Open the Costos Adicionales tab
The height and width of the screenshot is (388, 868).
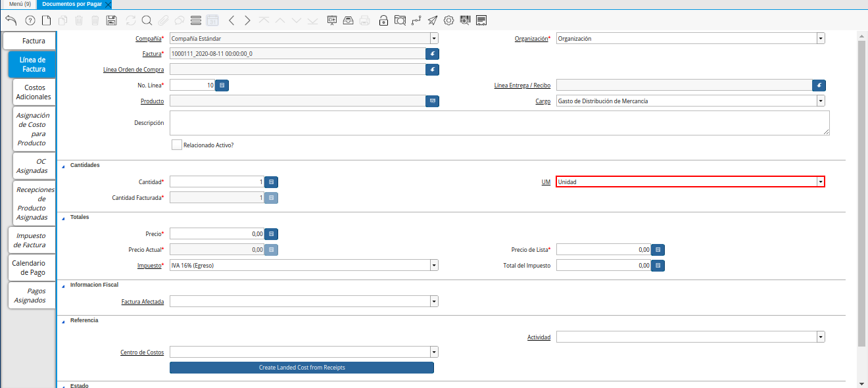pyautogui.click(x=34, y=92)
